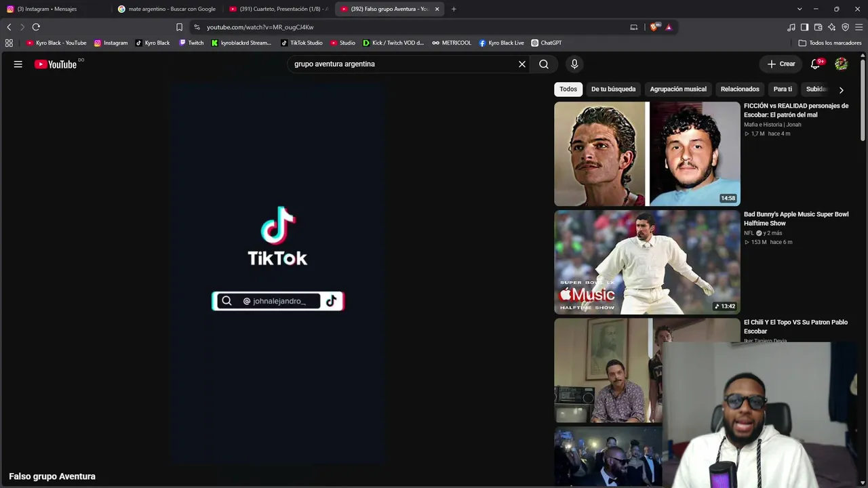Screen dimensions: 868x488
Task: Open the Mafia e Historia | Jonah channel name
Action: (772, 125)
